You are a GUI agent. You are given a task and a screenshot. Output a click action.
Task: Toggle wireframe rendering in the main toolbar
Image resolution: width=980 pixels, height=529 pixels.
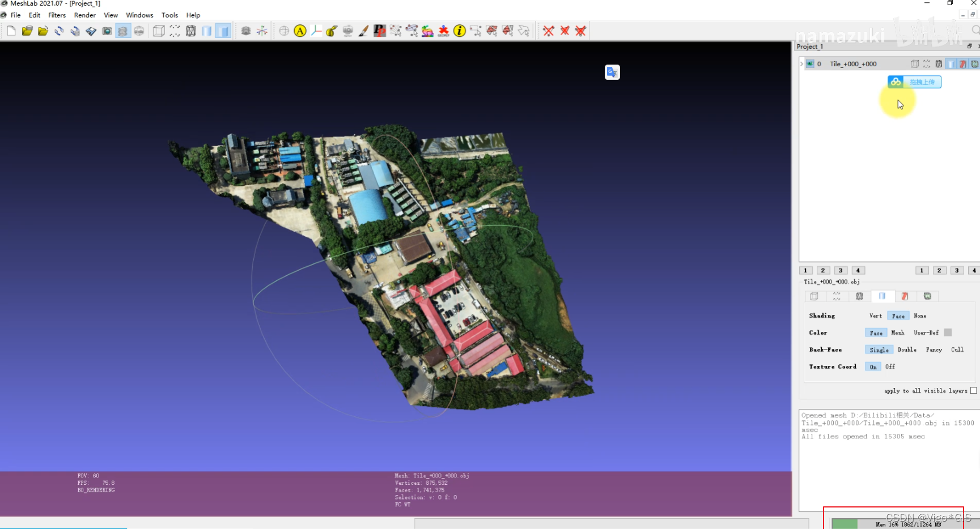point(191,31)
